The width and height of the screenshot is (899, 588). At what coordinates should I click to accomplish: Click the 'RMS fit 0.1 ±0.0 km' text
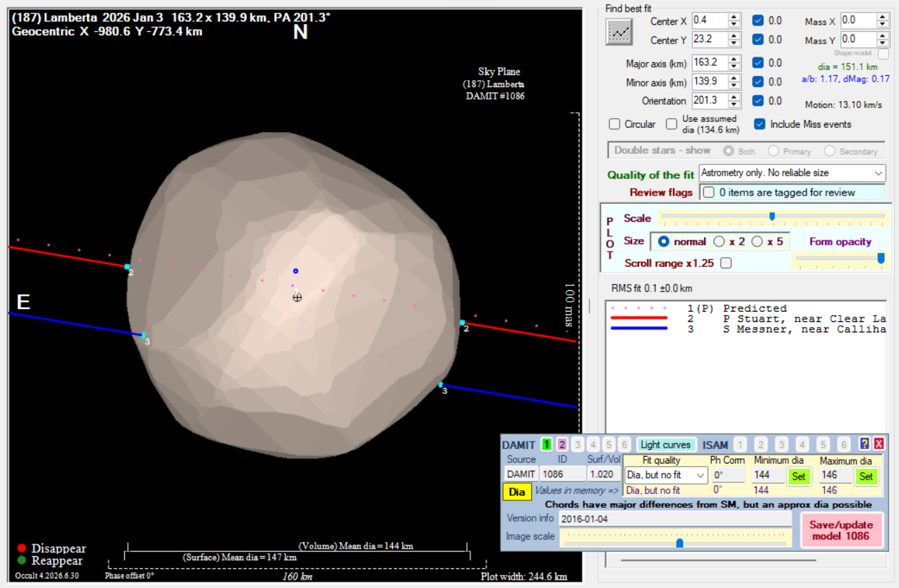[x=651, y=288]
